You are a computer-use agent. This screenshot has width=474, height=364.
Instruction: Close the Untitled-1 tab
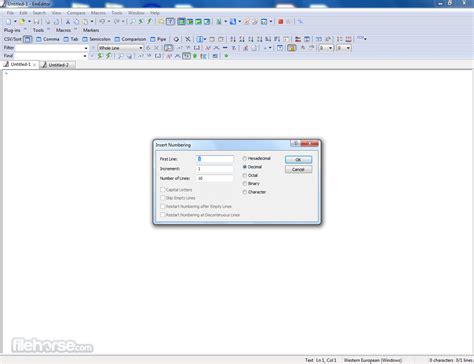click(x=34, y=65)
